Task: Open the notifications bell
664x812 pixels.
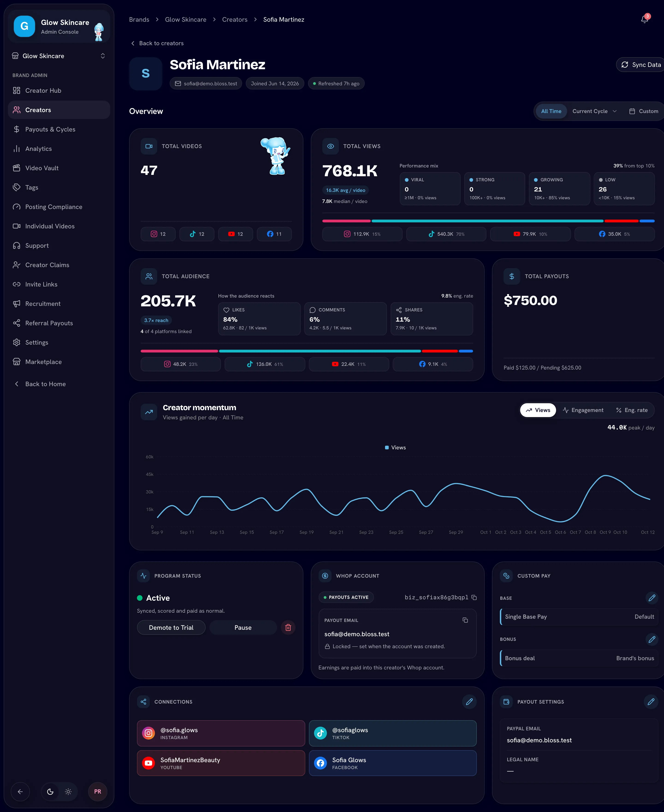Action: tap(644, 19)
